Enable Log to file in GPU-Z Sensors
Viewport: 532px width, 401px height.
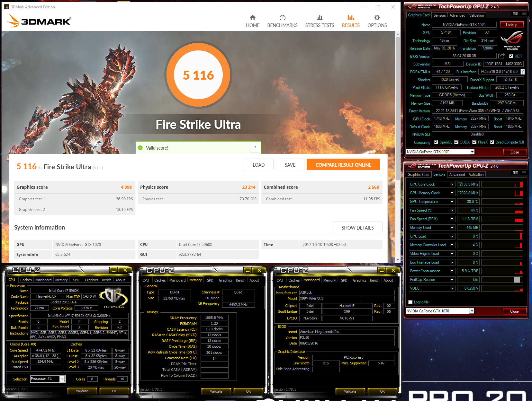coord(410,302)
